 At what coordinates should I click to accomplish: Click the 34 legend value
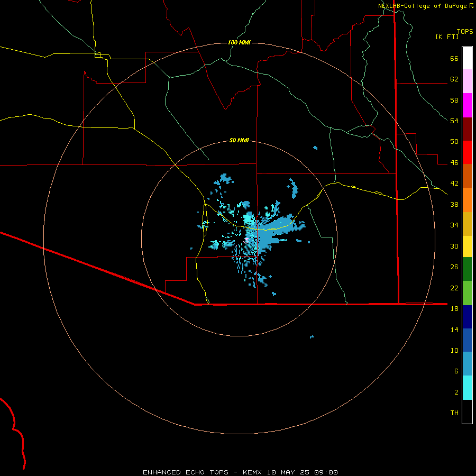click(454, 225)
